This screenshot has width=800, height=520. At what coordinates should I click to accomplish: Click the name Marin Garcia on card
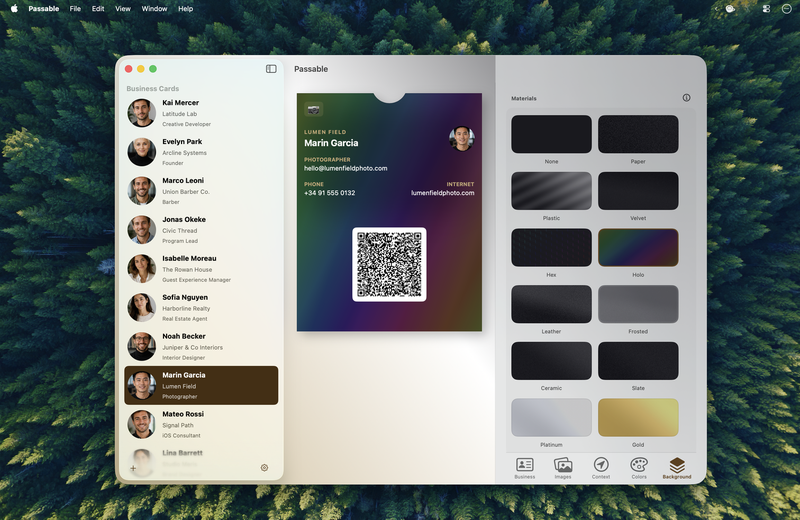(x=331, y=143)
